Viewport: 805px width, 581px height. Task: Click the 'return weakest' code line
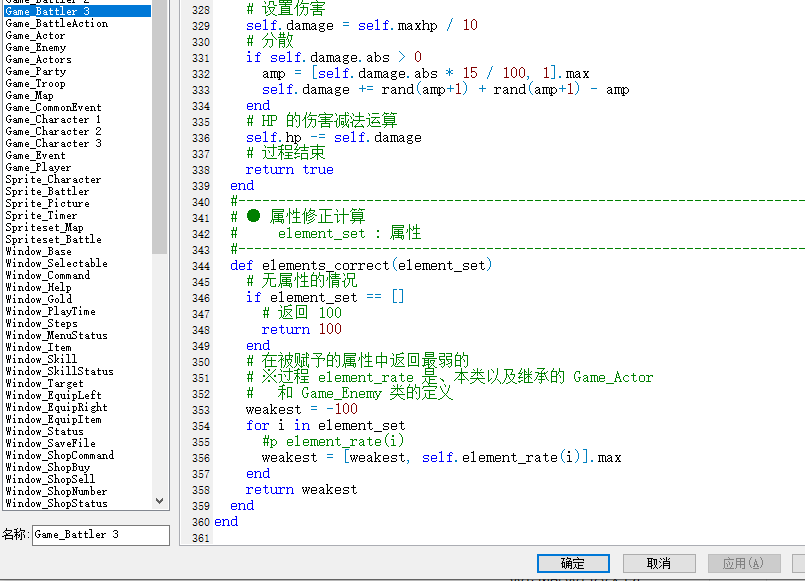[x=301, y=490]
